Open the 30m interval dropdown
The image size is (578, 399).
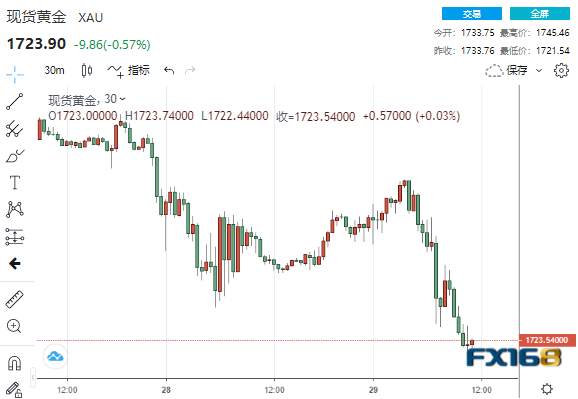(54, 70)
